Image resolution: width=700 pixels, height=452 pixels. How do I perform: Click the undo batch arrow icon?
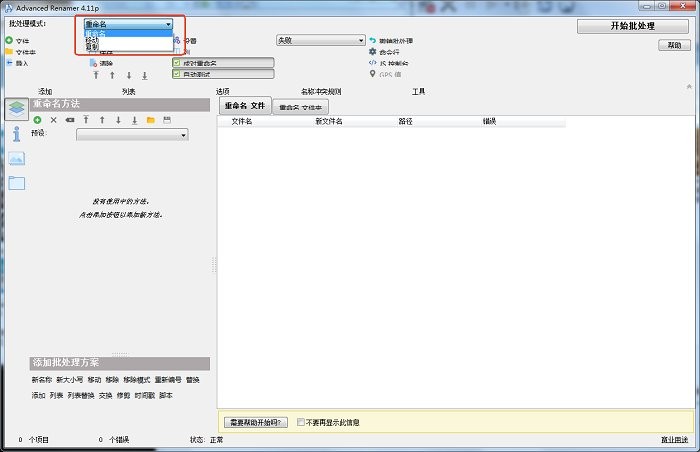point(373,40)
